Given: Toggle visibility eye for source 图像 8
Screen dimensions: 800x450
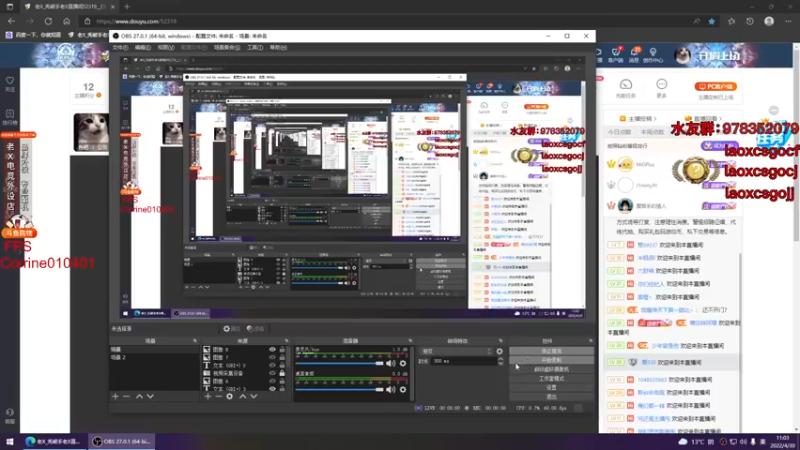Looking at the screenshot, I should [x=272, y=349].
